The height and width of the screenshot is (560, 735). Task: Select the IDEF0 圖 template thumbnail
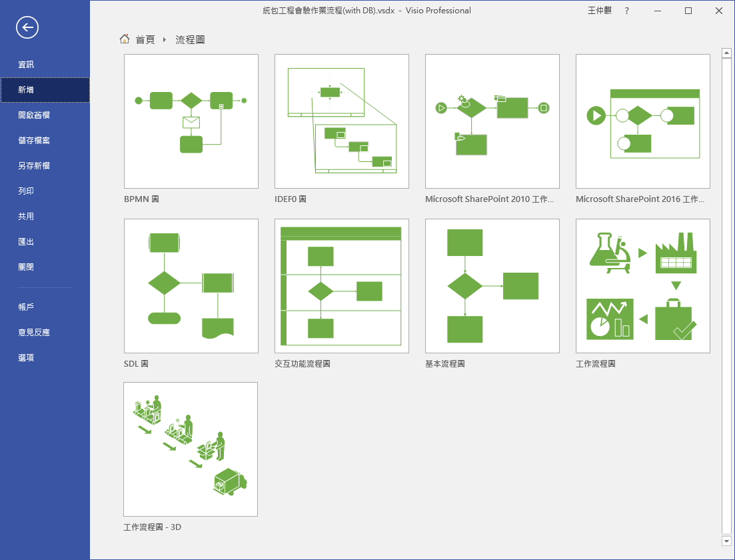[x=341, y=121]
